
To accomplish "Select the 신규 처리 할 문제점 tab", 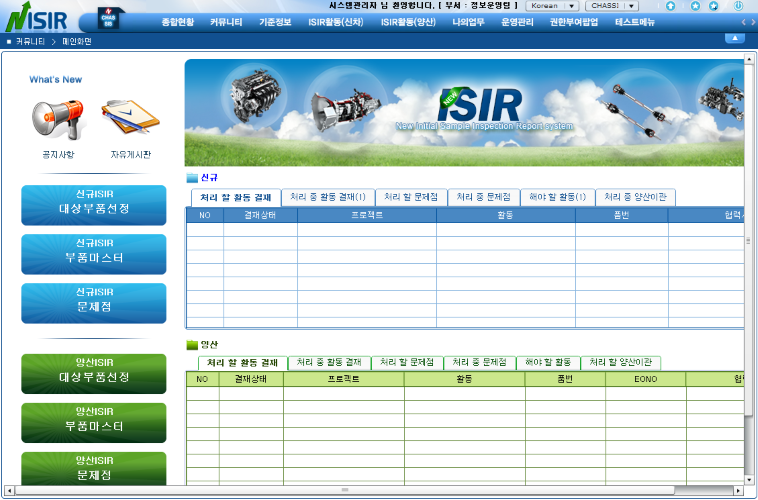I will [x=411, y=197].
